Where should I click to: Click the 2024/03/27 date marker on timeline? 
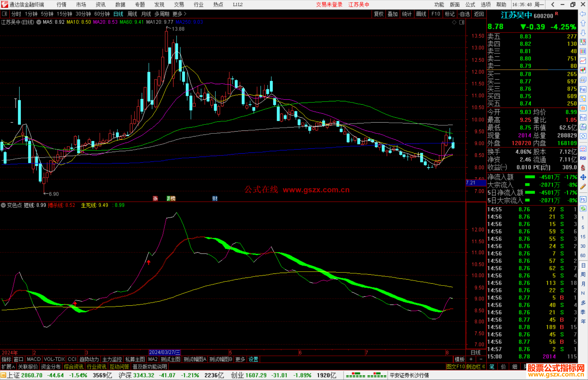(164, 352)
